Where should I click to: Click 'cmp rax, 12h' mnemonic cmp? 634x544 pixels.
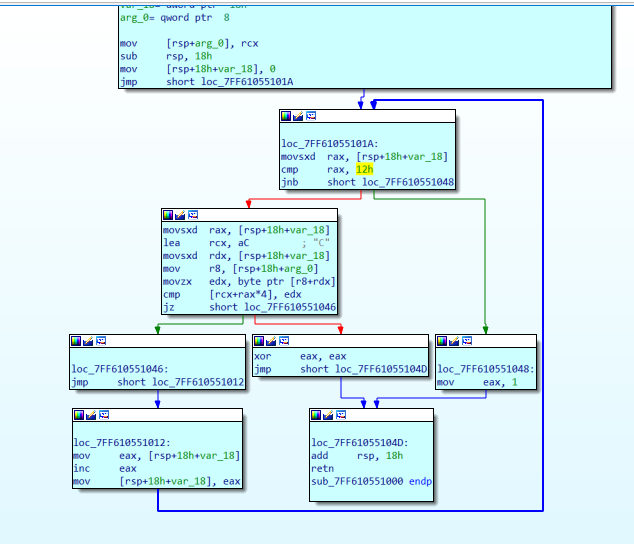point(290,169)
